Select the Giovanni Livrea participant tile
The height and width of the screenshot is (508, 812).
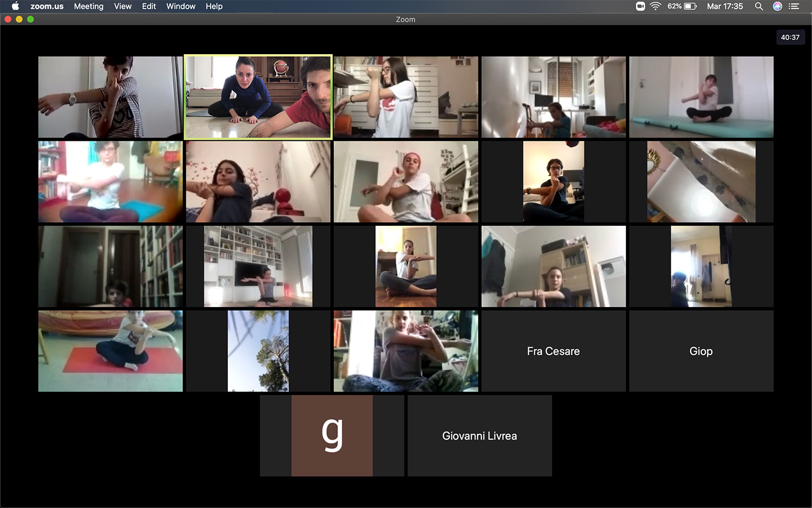[480, 435]
